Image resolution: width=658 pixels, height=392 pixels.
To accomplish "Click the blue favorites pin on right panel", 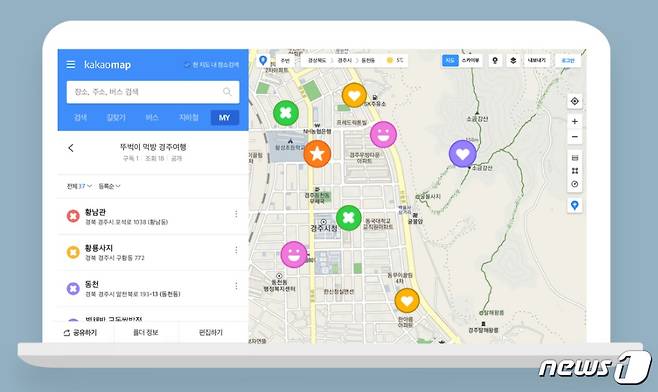I will (574, 206).
